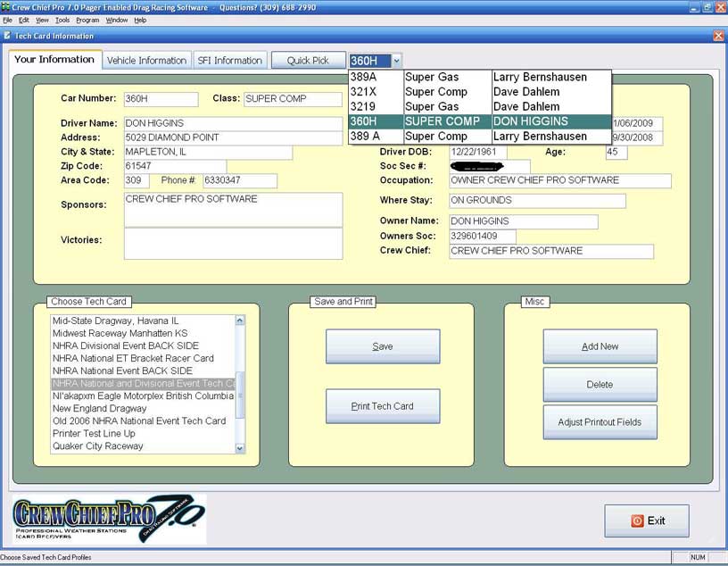Click the Add New button
The image size is (728, 566).
coord(600,346)
